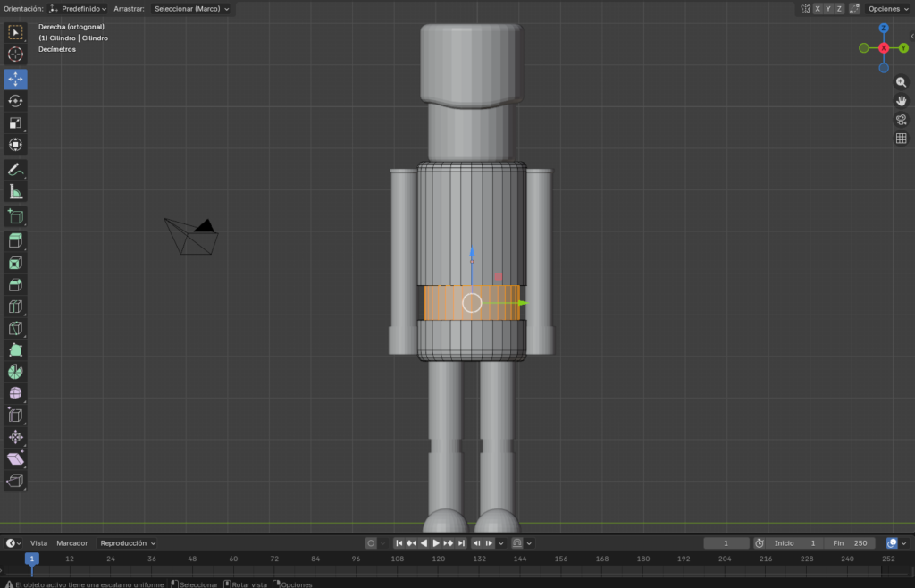Viewport: 915px width, 588px height.
Task: Enable Z axis mirror
Action: tap(840, 8)
